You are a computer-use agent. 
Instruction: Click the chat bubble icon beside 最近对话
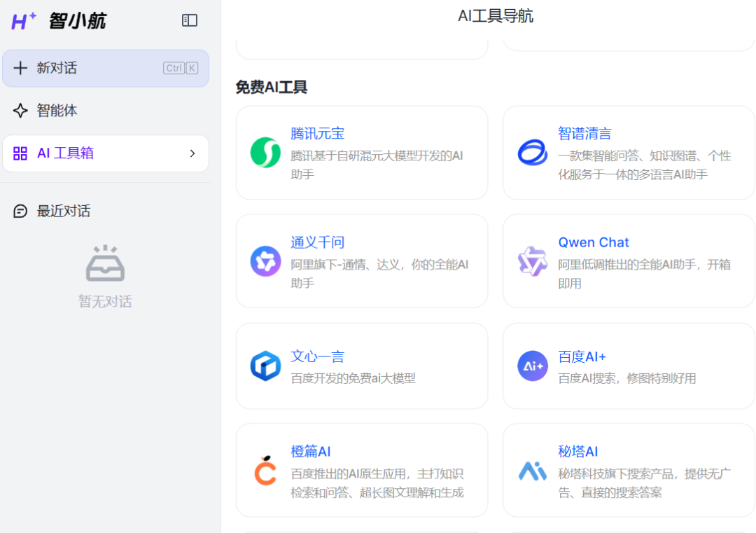coord(20,212)
